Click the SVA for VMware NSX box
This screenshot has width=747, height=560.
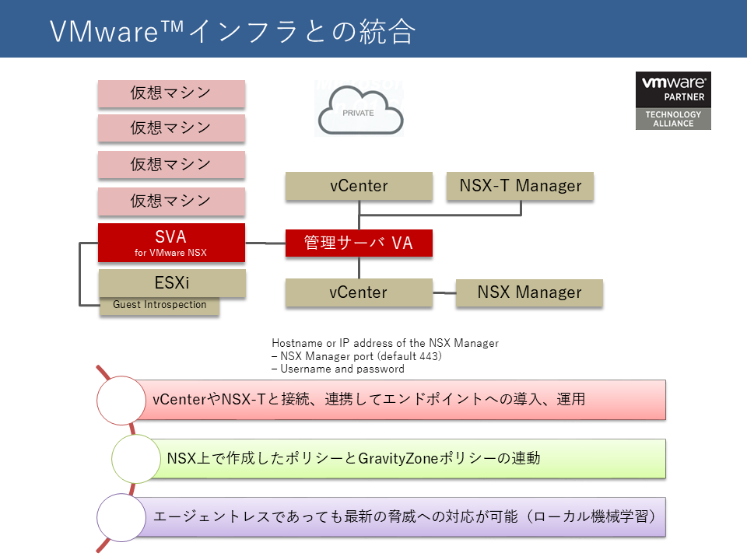(171, 243)
